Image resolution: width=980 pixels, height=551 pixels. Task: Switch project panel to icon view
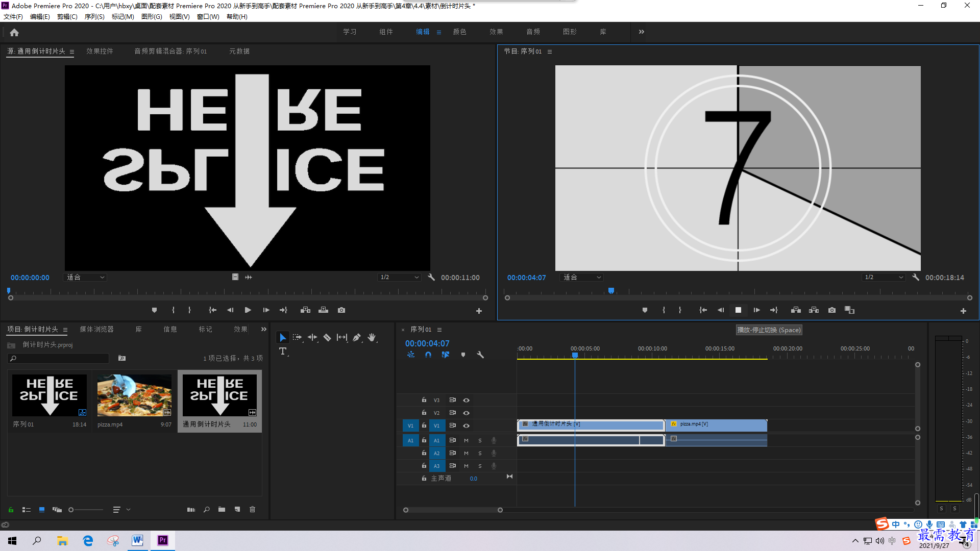click(x=42, y=510)
